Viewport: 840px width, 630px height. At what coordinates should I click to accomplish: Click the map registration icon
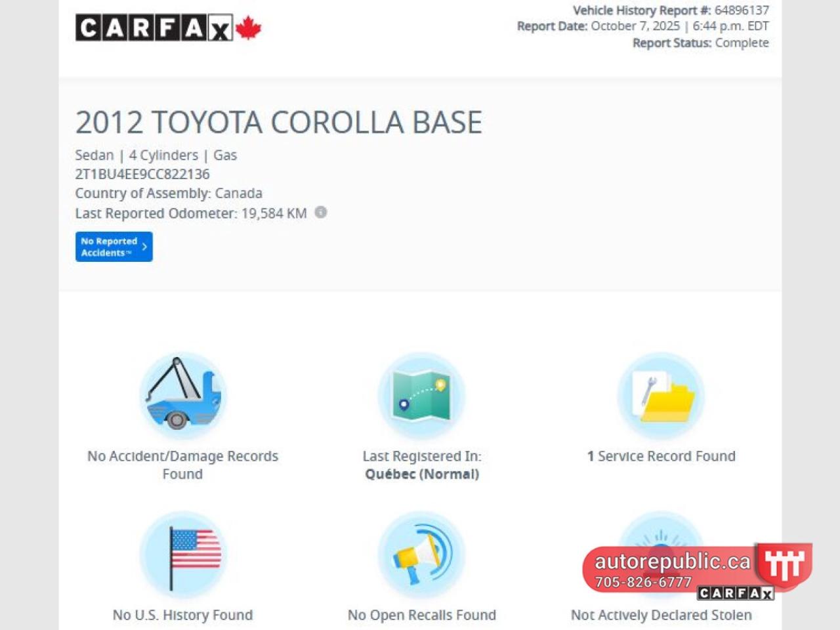tap(421, 396)
